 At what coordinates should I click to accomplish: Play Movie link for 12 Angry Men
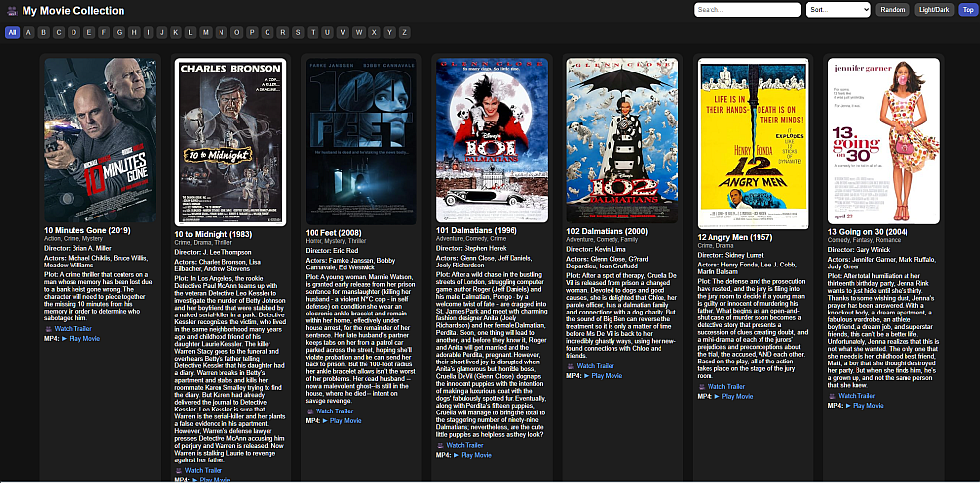point(734,396)
